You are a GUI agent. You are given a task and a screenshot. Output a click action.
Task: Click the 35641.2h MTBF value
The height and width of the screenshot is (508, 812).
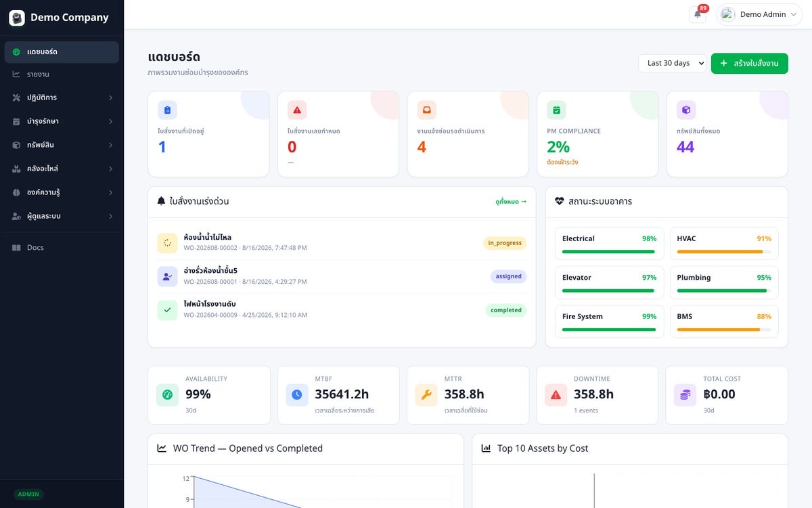pyautogui.click(x=342, y=394)
